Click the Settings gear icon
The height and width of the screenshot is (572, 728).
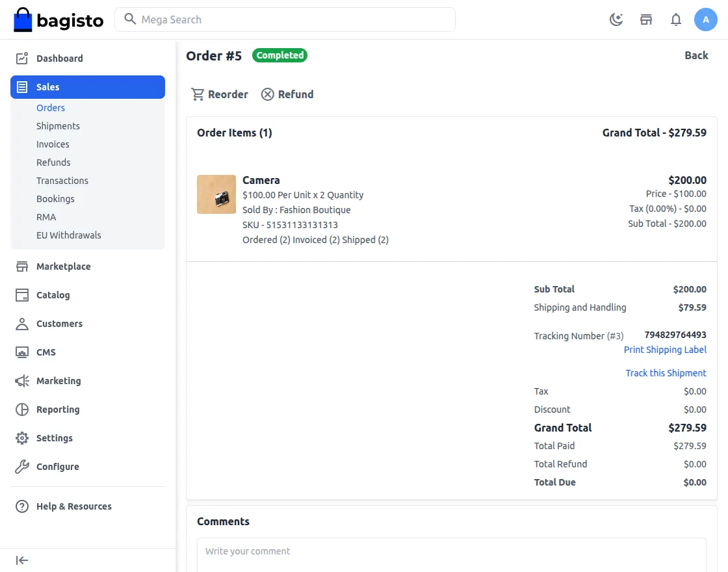pos(22,438)
